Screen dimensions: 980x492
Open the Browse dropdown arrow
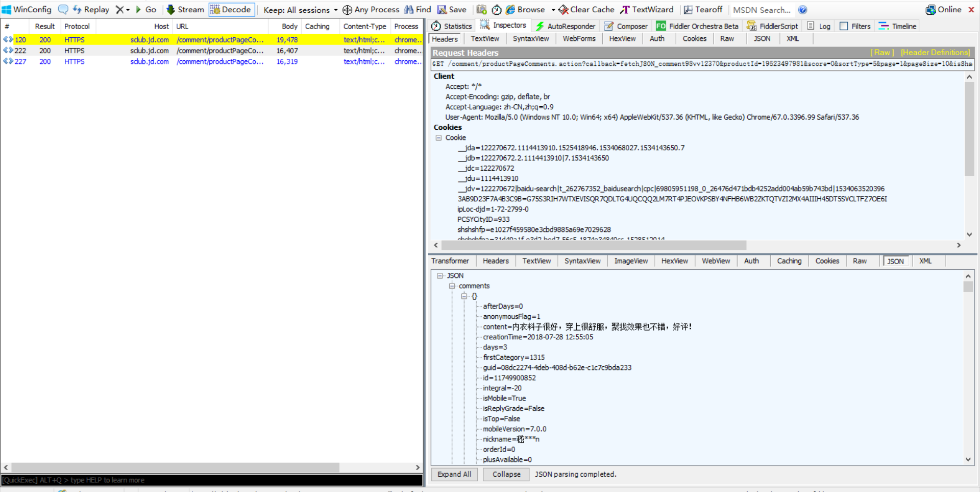pos(553,10)
